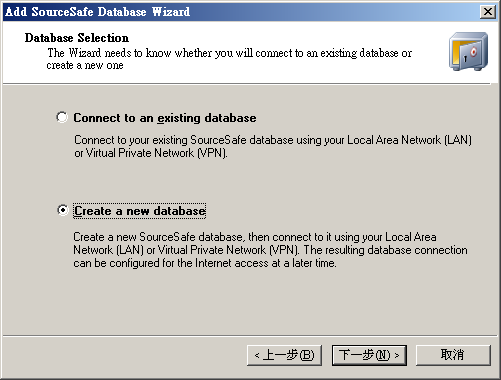Click the 'create a new one' header text line
Viewport: 501px width, 380px height.
tap(85, 65)
